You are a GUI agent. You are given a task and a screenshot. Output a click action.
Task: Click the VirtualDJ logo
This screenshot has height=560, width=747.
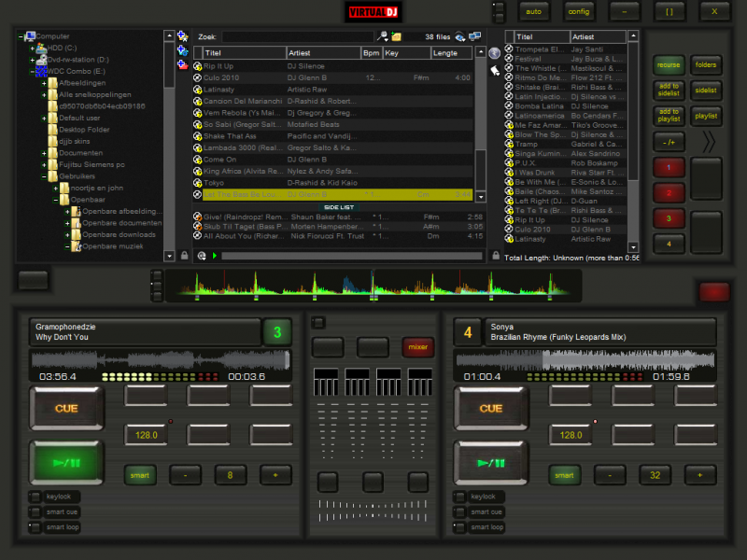373,12
